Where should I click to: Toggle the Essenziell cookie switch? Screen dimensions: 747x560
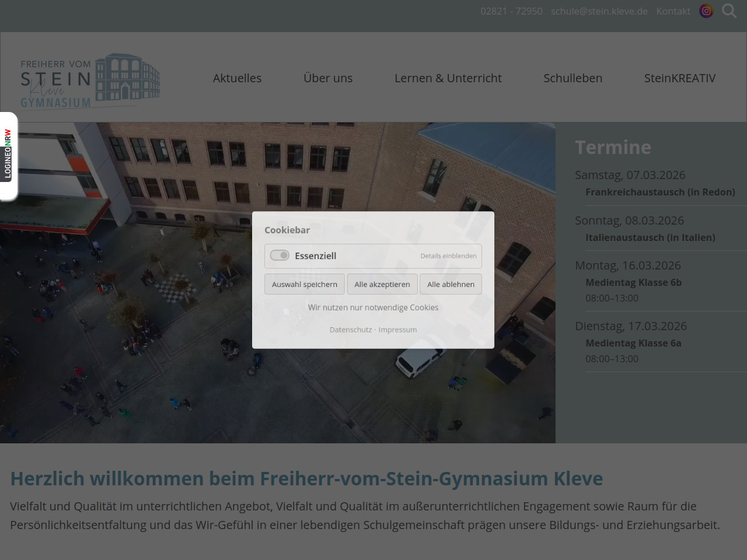tap(280, 256)
